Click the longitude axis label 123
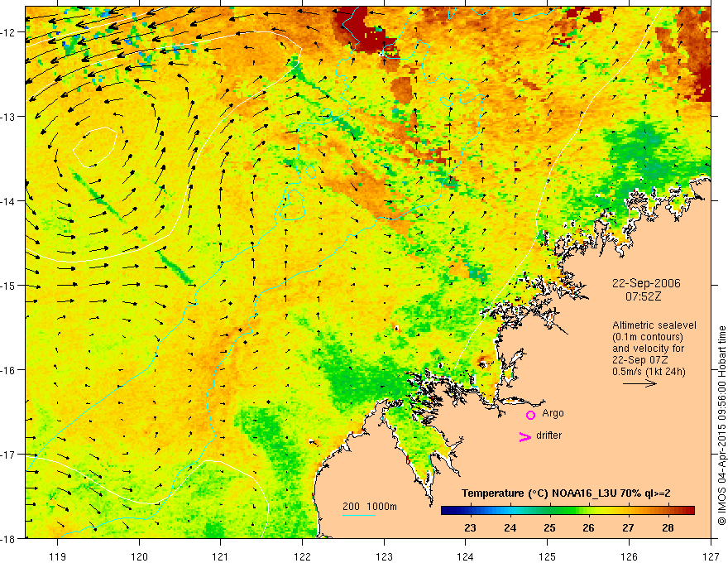The image size is (728, 563). [384, 556]
